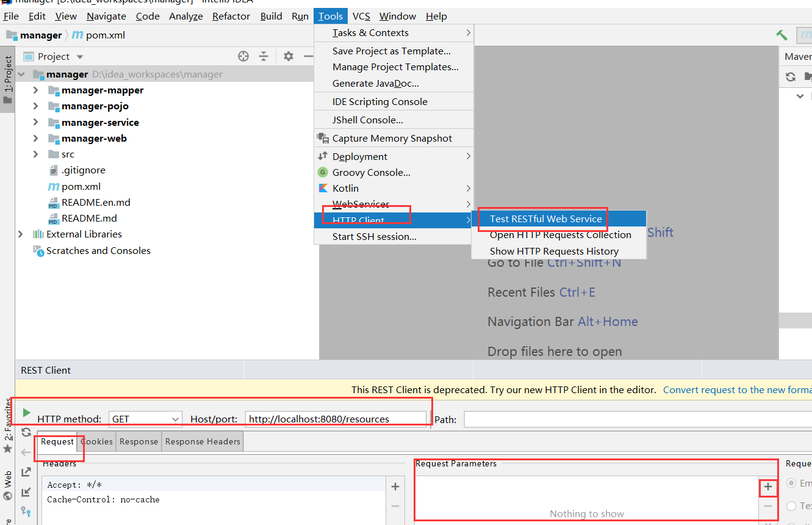Screen dimensions: 812x525
Task: Select Scratches and Consoles tree item
Action: tap(92, 251)
